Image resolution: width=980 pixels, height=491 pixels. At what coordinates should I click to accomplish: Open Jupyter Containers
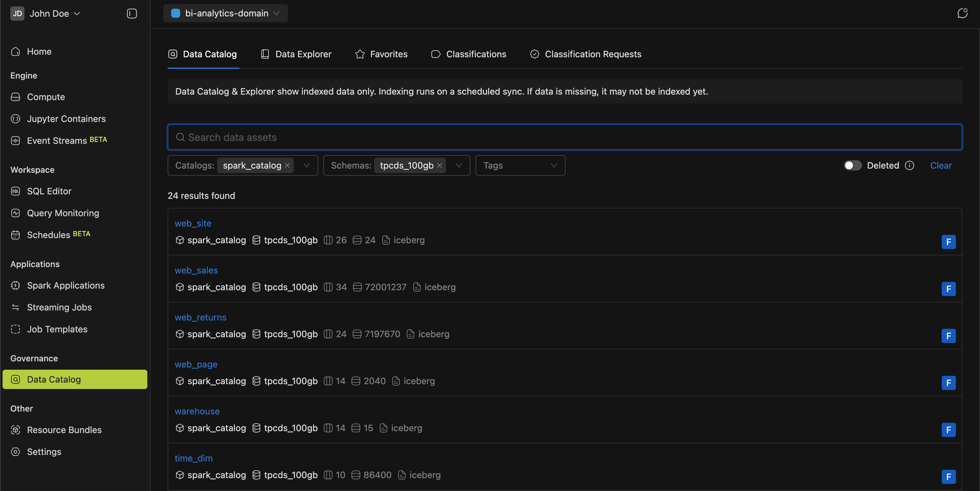66,119
